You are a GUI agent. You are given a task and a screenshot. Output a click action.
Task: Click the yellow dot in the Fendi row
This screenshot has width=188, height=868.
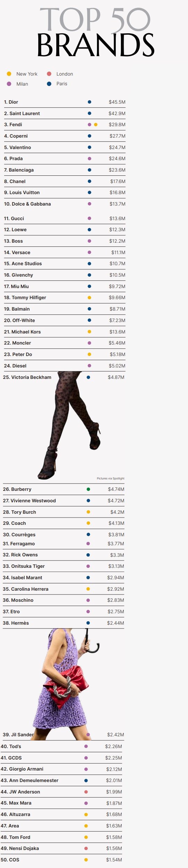96,124
